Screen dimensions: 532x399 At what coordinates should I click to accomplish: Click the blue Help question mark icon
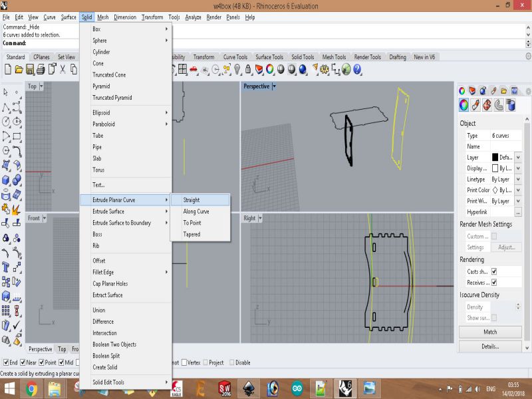point(357,69)
